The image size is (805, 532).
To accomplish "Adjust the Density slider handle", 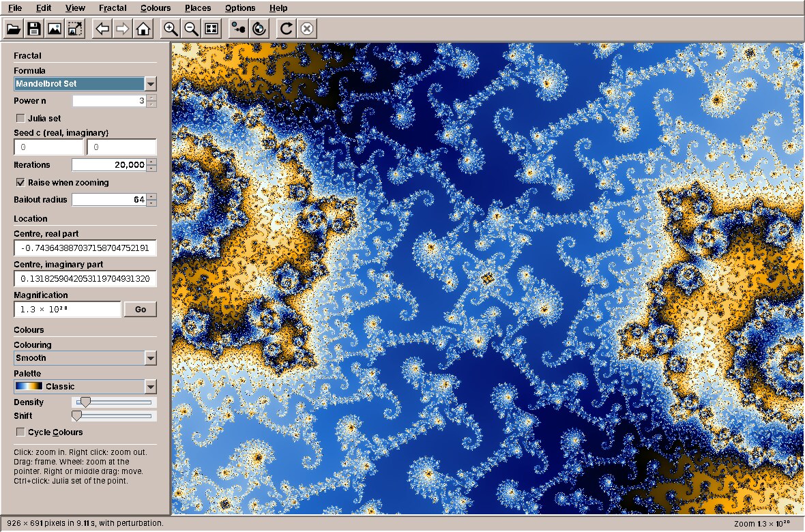I will point(86,402).
